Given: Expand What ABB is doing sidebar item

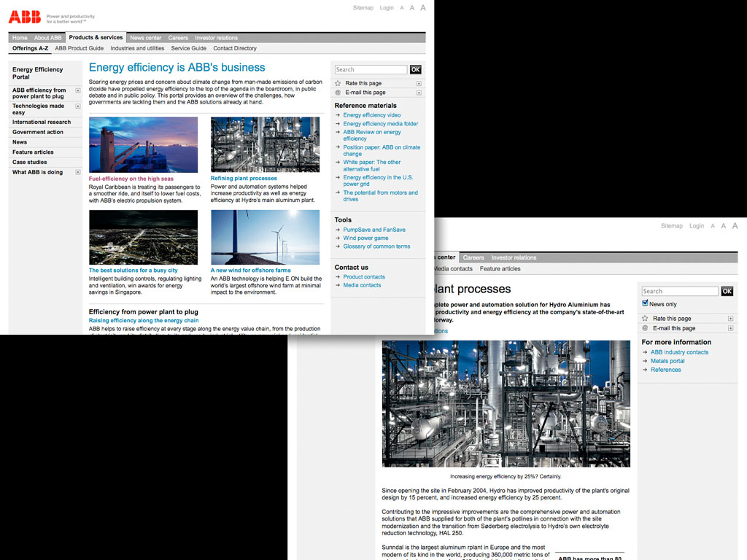Looking at the screenshot, I should coord(77,172).
